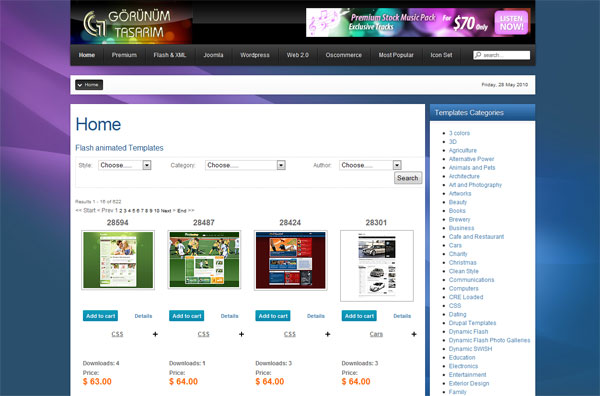Click plus icon under template 28487

click(x=241, y=334)
